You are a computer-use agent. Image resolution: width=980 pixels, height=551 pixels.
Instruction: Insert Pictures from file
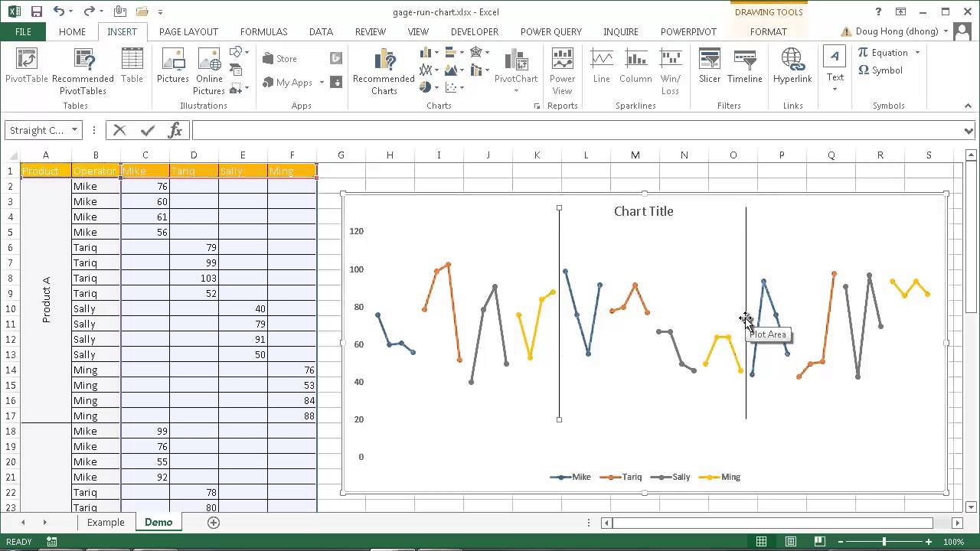173,66
